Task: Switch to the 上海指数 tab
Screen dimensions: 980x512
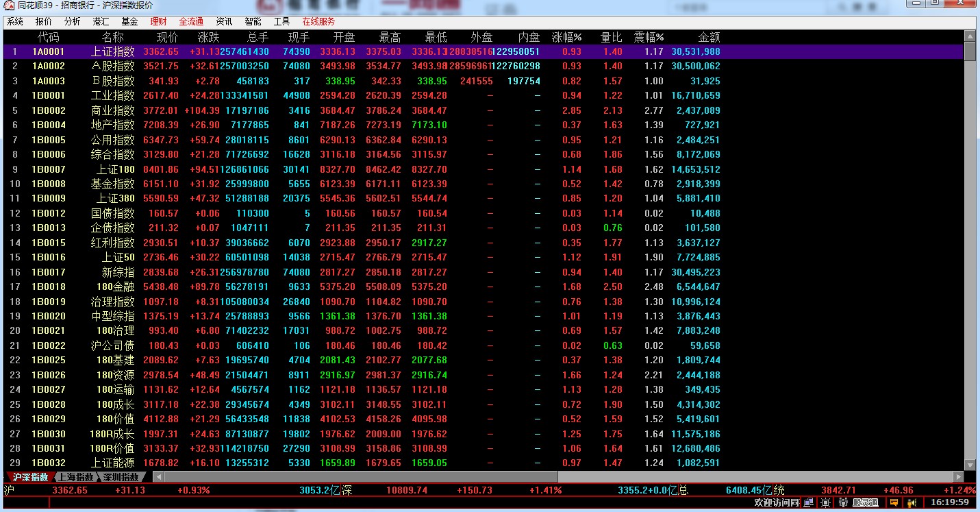Action: (75, 477)
